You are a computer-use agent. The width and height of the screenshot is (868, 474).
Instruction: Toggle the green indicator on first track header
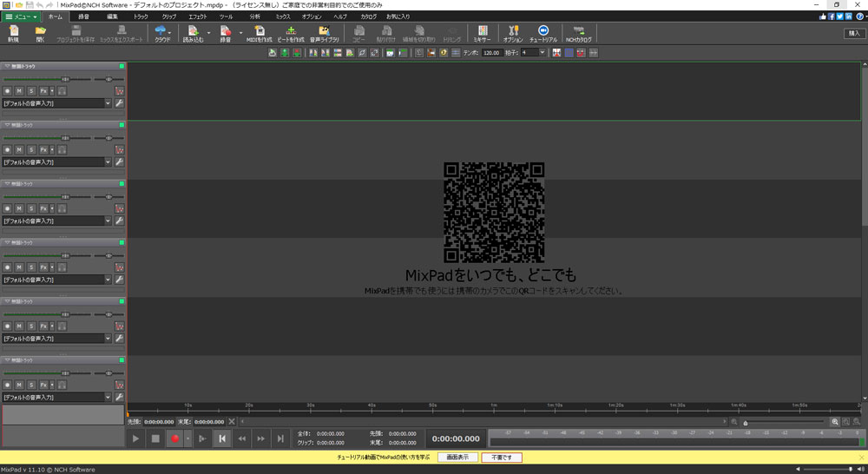click(x=122, y=66)
